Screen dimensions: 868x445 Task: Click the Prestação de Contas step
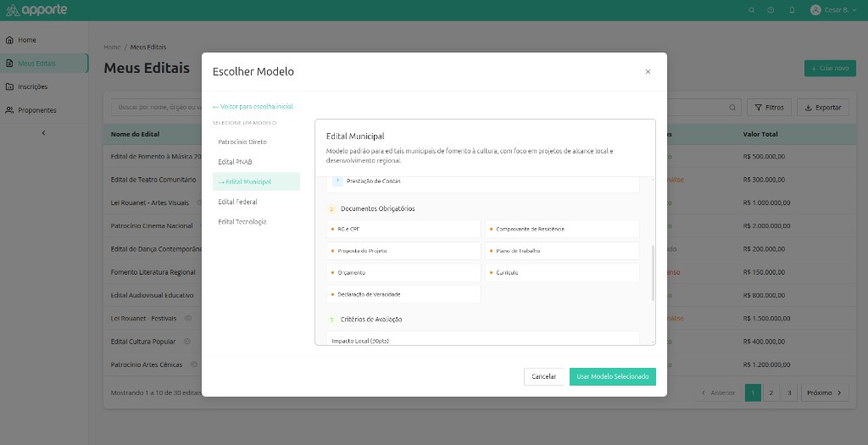(482, 184)
